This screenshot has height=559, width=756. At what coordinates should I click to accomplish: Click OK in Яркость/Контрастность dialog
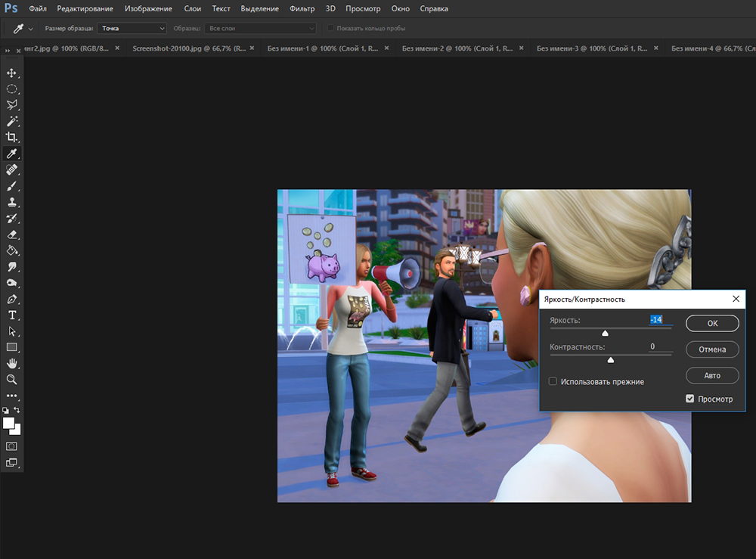[x=712, y=323]
